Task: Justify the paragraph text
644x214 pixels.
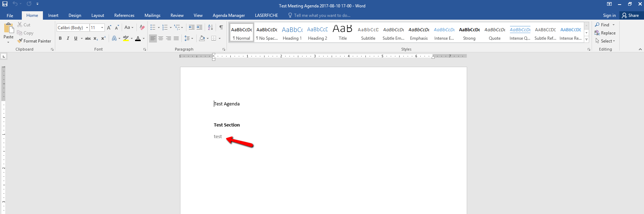Action: [x=176, y=38]
